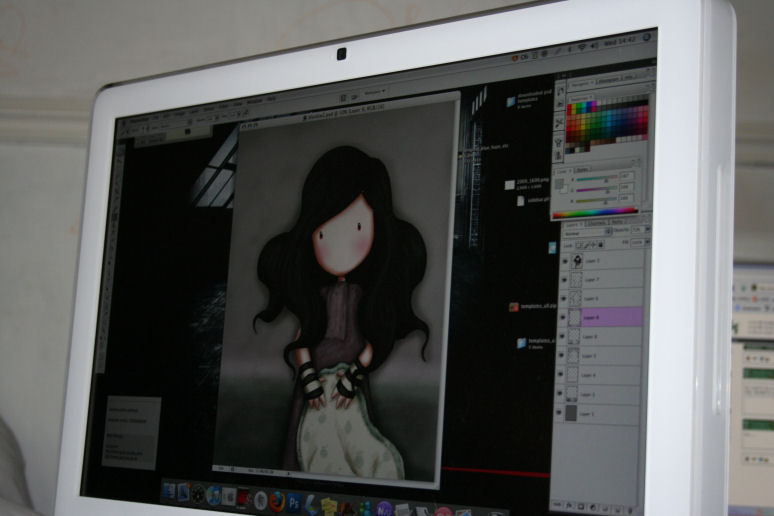The image size is (774, 516).
Task: Click the Wed 14:42 menu bar clock
Action: coord(619,40)
